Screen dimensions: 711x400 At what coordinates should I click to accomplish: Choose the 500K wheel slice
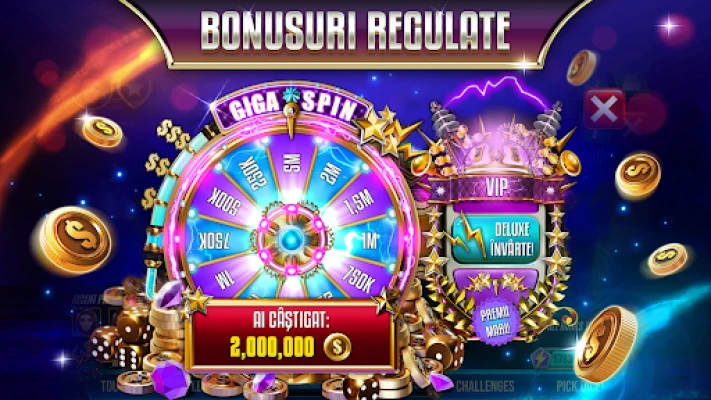click(224, 201)
